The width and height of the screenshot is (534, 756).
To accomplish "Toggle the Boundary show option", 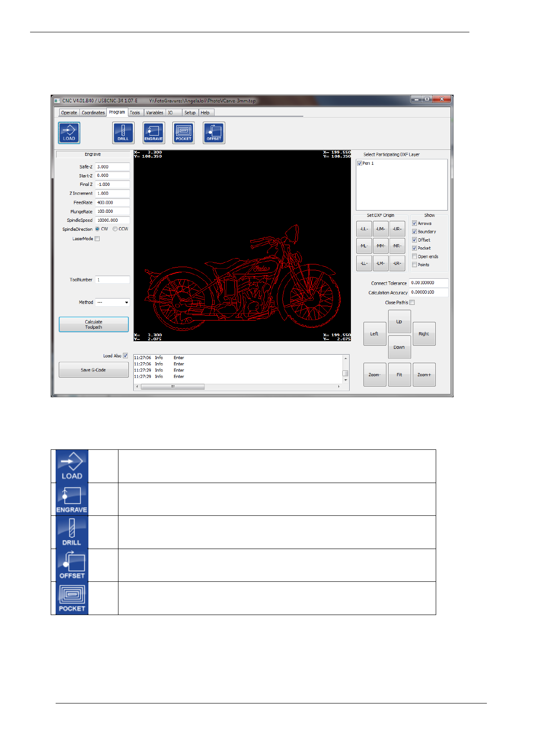I will [415, 232].
